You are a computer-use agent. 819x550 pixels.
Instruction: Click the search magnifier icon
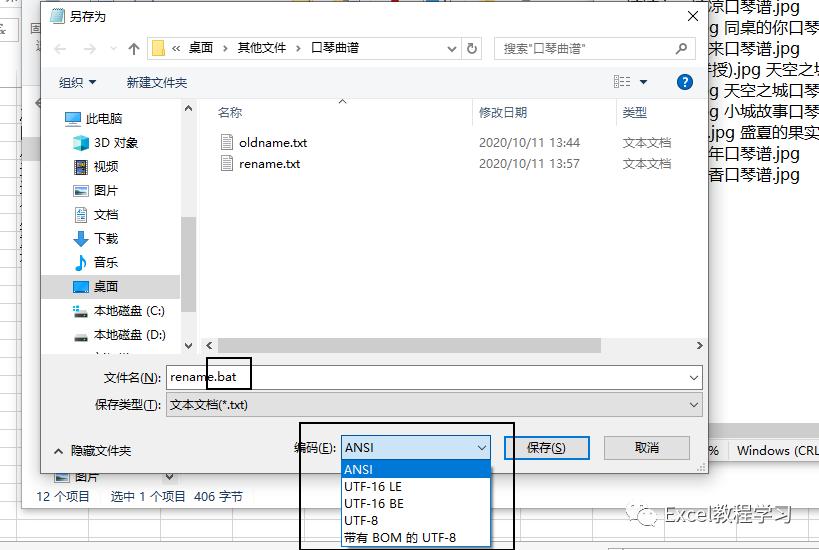[x=681, y=49]
